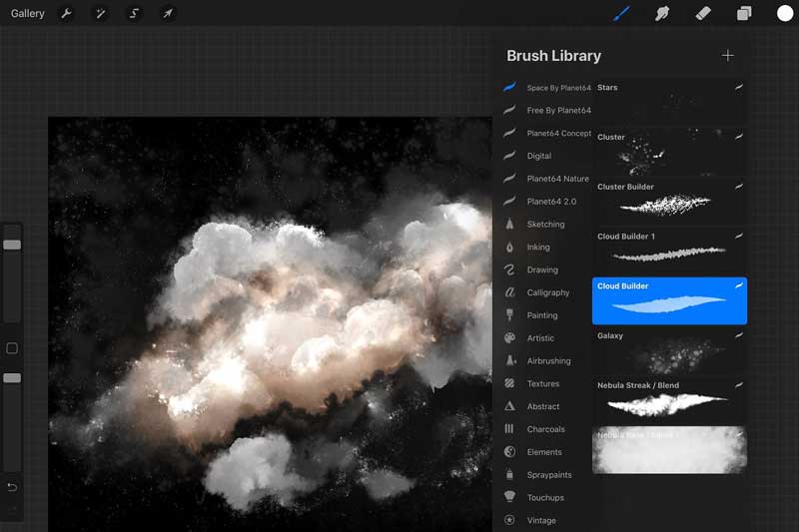Open the Layers panel icon
This screenshot has width=799, height=532.
[744, 14]
